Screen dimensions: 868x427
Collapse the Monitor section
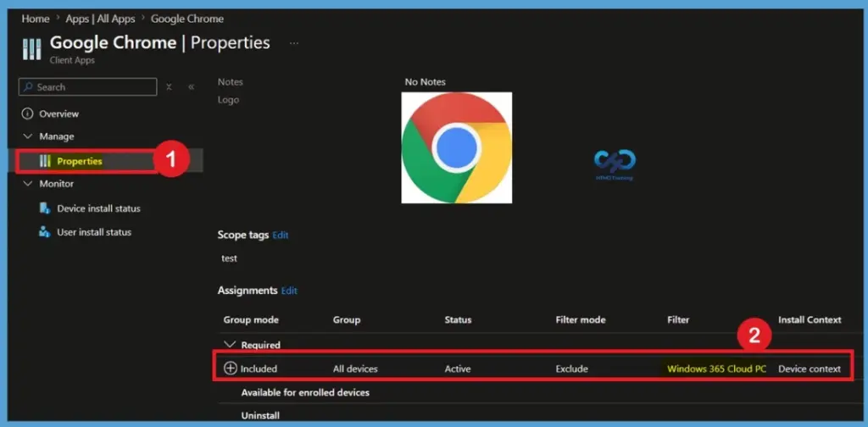27,183
